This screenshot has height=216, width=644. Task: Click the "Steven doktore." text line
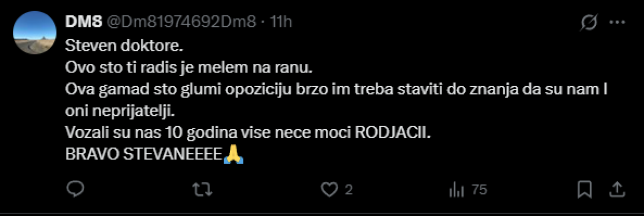pyautogui.click(x=125, y=46)
